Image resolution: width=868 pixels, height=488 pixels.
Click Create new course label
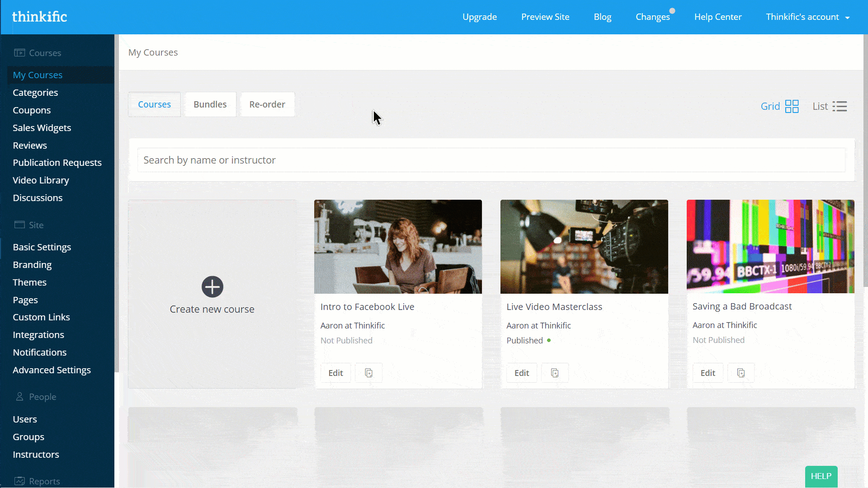coord(212,309)
